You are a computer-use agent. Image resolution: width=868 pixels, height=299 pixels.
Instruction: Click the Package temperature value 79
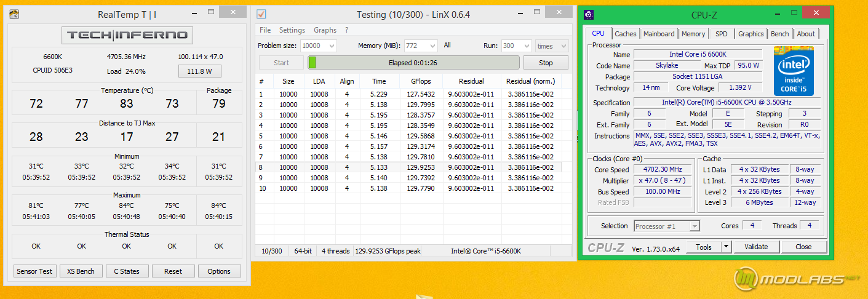click(218, 103)
